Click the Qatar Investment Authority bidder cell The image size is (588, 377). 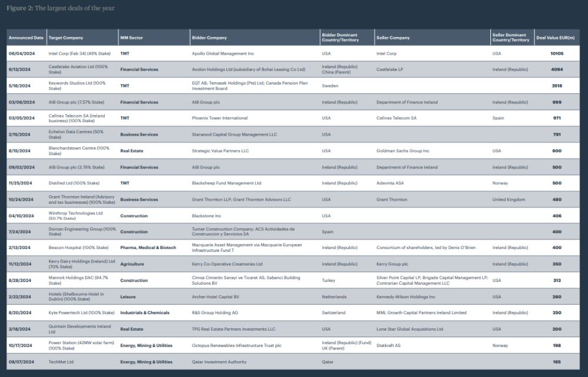219,362
